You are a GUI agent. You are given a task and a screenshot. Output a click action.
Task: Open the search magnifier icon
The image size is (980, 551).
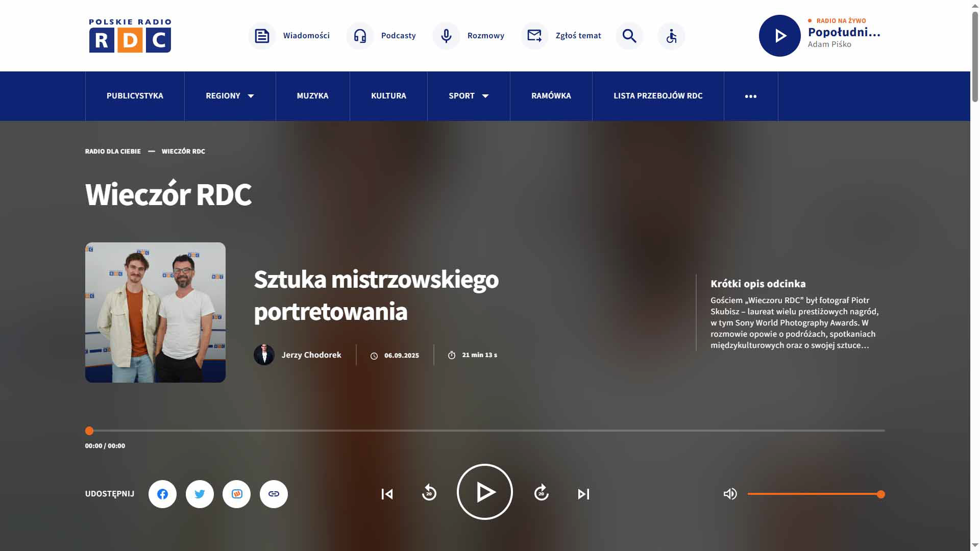[629, 36]
